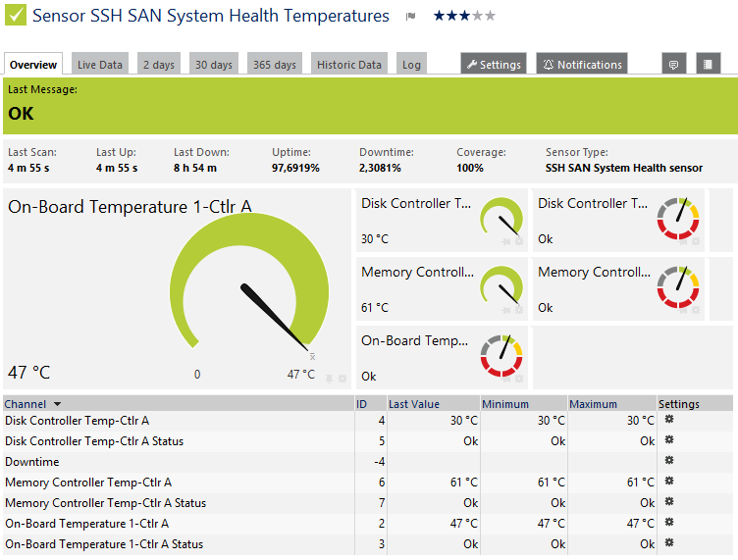Open the sensor Settings button

tap(494, 64)
